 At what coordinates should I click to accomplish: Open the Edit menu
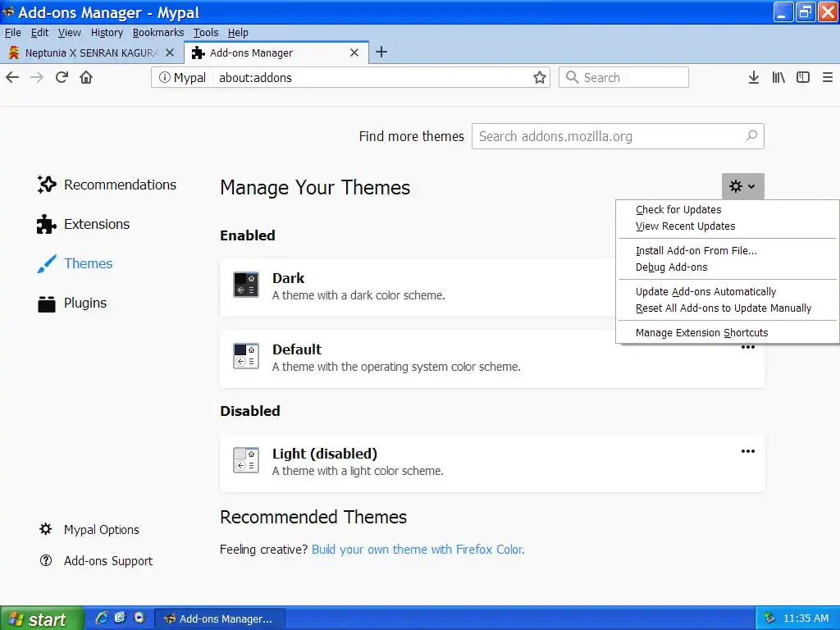(39, 33)
